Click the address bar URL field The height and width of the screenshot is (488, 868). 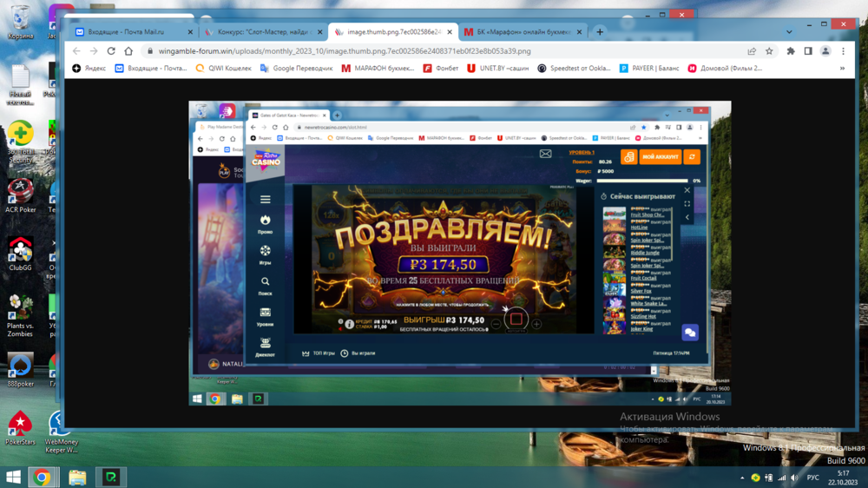click(434, 51)
